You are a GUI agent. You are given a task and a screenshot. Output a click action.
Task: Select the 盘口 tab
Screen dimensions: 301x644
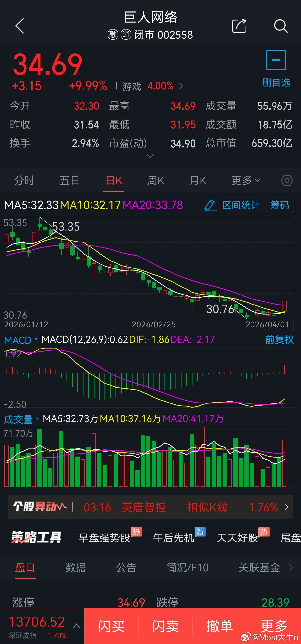[25, 568]
